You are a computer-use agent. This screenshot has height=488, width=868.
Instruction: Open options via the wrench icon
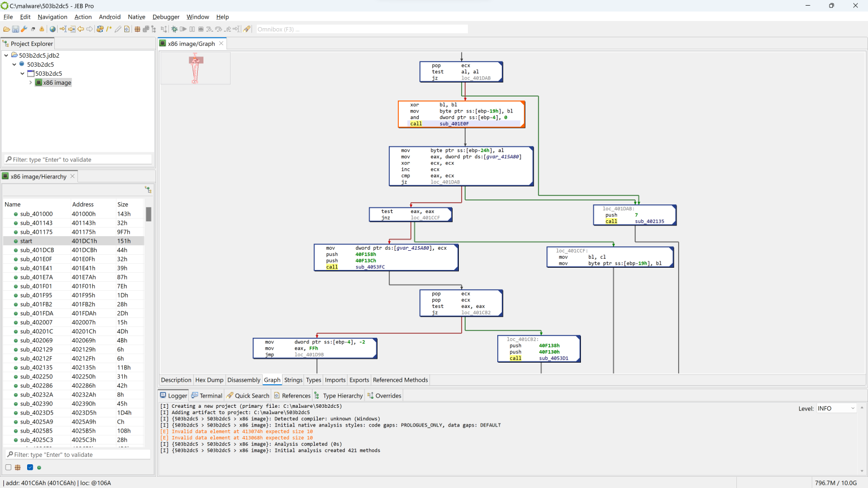[24, 29]
